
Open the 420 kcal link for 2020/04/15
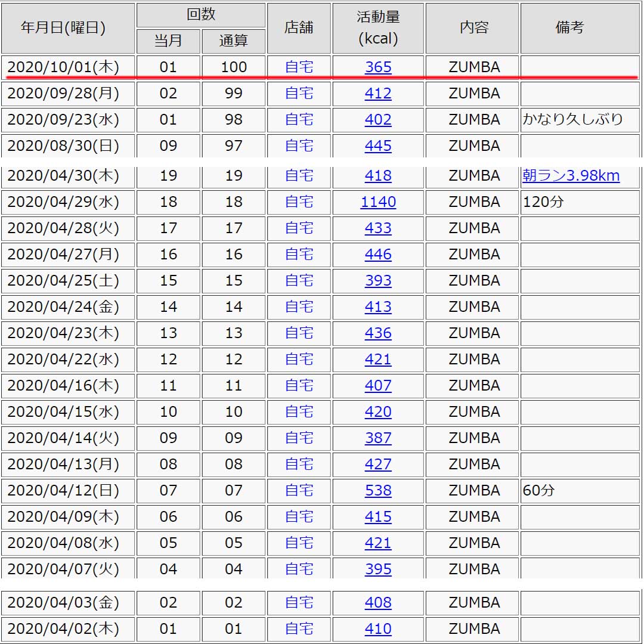point(378,412)
